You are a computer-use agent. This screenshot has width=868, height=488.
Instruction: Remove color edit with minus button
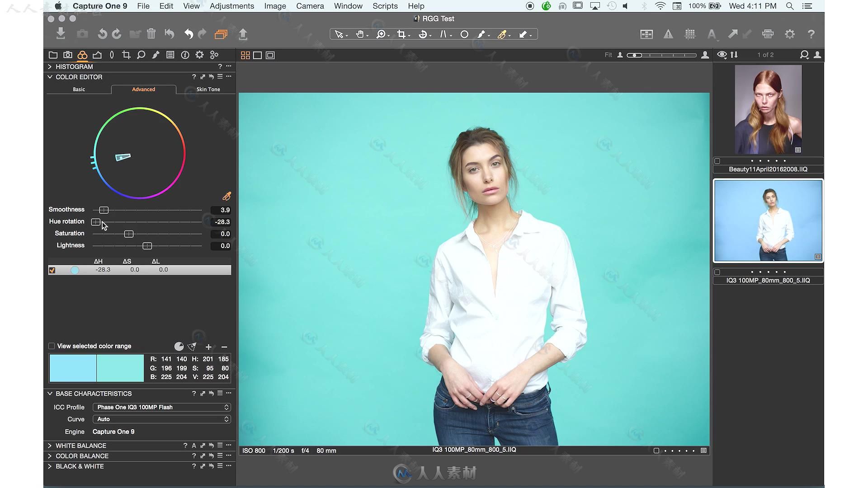(x=224, y=347)
